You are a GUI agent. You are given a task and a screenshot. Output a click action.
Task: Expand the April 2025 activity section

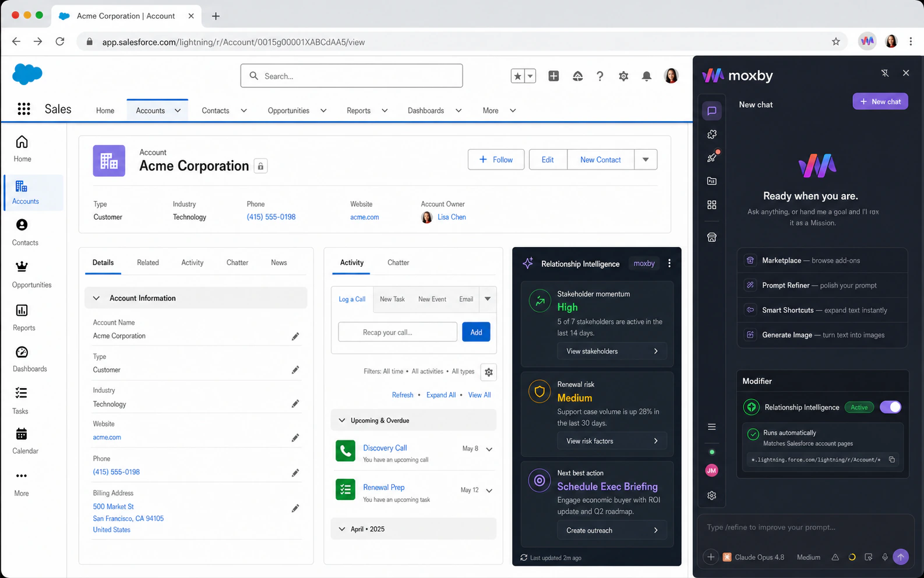point(342,529)
